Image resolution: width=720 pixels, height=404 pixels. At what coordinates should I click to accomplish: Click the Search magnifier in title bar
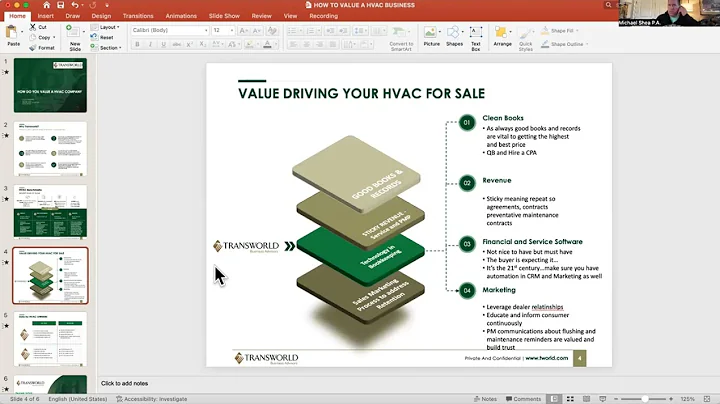(x=608, y=5)
